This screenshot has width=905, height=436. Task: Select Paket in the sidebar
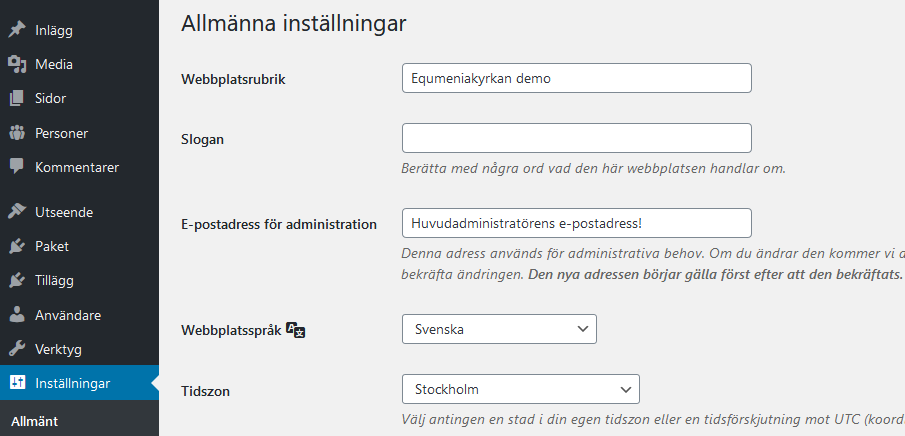79,247
